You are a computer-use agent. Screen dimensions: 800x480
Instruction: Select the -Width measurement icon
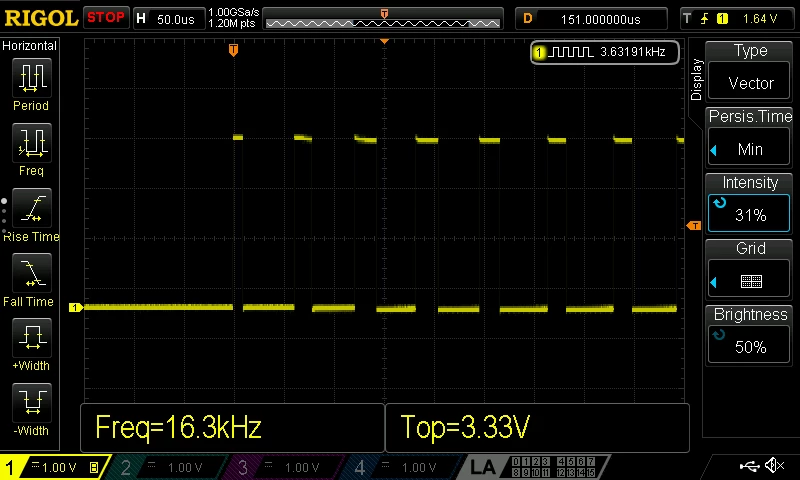tap(32, 402)
